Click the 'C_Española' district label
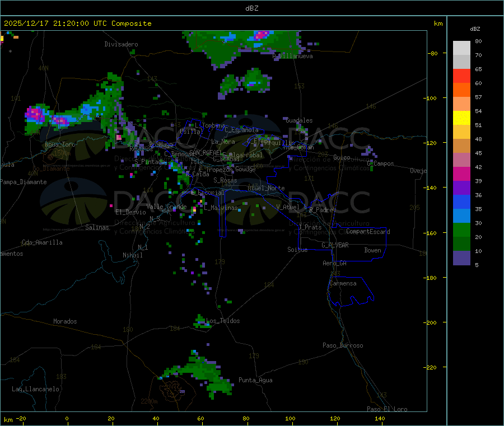 pos(241,130)
